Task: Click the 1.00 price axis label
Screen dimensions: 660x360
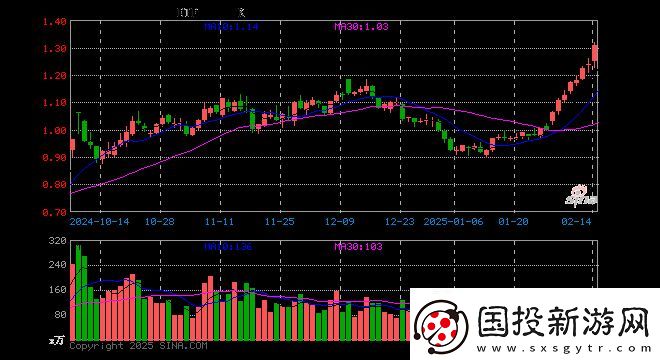Action: [54, 130]
